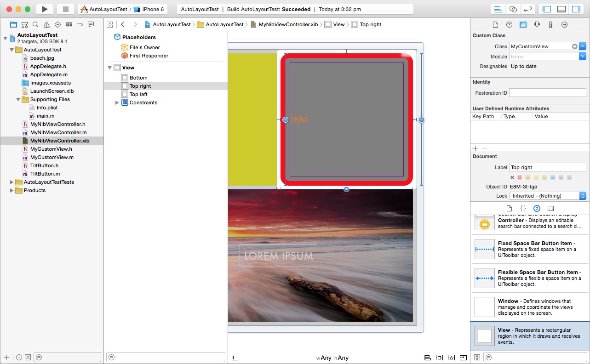
Task: Click the Pin constraints button
Action: click(439, 358)
